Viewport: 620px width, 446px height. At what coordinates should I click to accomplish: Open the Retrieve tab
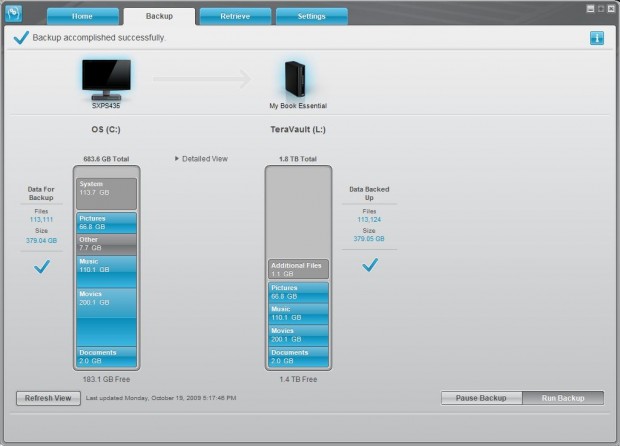(235, 16)
